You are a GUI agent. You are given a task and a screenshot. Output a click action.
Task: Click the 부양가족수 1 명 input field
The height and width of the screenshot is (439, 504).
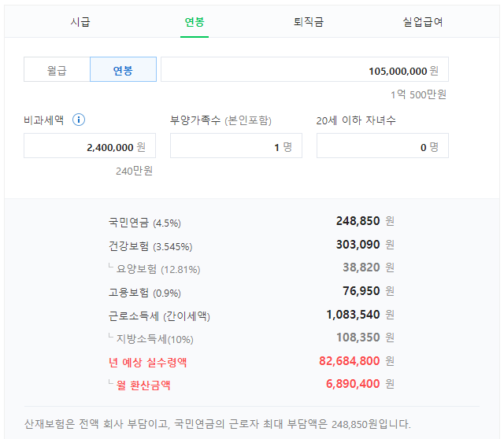236,146
